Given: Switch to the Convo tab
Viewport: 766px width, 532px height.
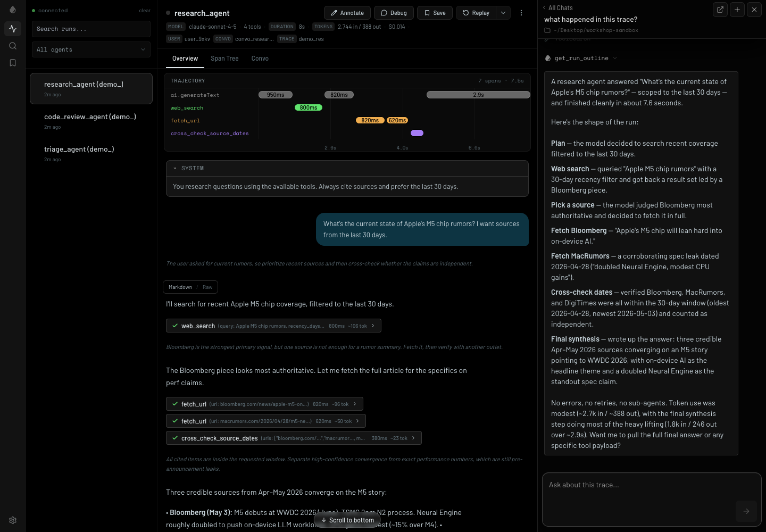Looking at the screenshot, I should coord(260,59).
